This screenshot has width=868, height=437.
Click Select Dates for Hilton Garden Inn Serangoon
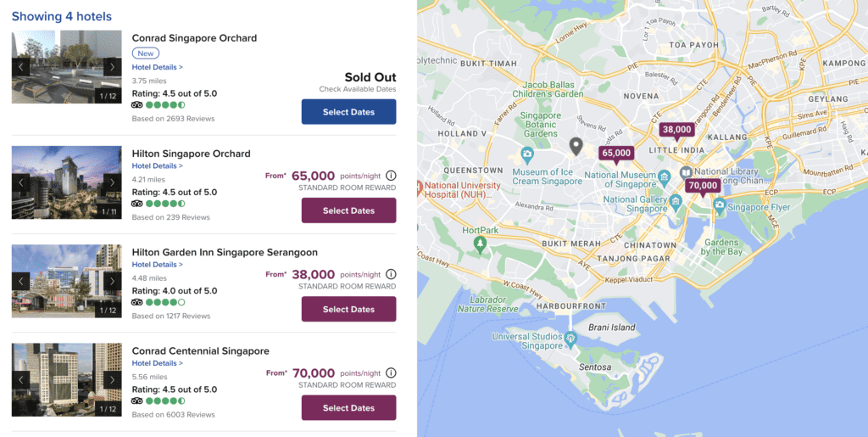[x=348, y=309]
